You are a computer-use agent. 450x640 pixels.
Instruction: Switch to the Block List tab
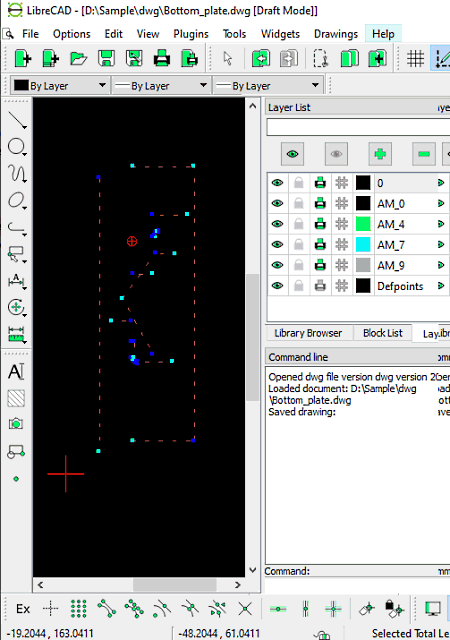pyautogui.click(x=383, y=333)
